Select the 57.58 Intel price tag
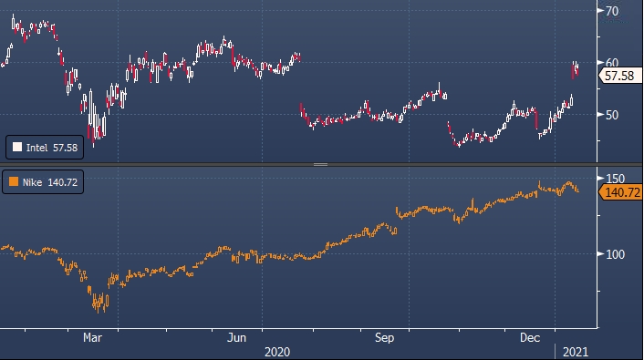The width and height of the screenshot is (644, 360). (619, 76)
